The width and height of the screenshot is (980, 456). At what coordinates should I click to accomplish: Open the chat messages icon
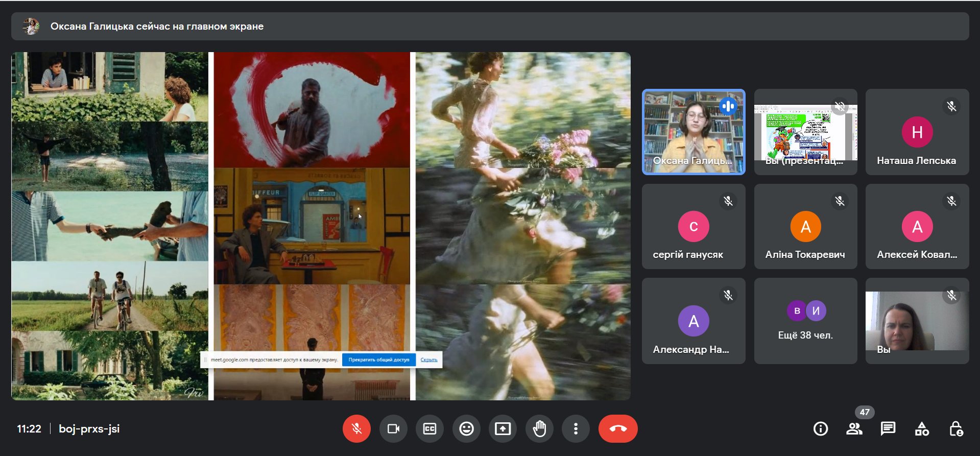888,429
